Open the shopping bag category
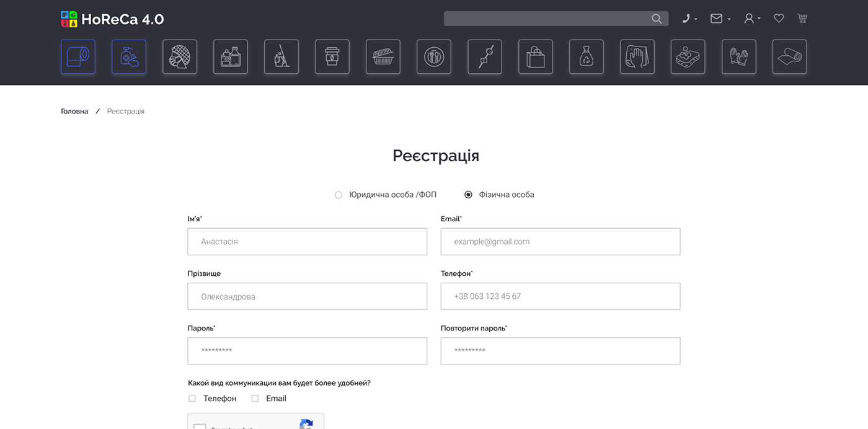Image resolution: width=868 pixels, height=429 pixels. [536, 57]
